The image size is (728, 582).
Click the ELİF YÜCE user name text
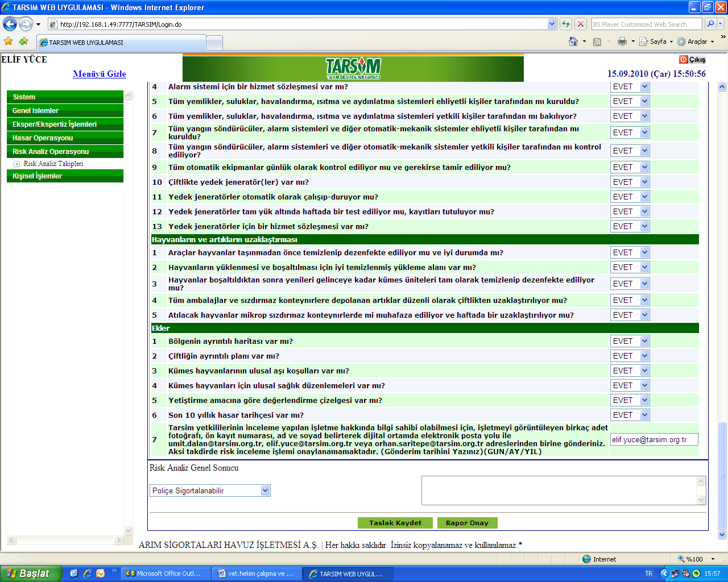point(24,59)
